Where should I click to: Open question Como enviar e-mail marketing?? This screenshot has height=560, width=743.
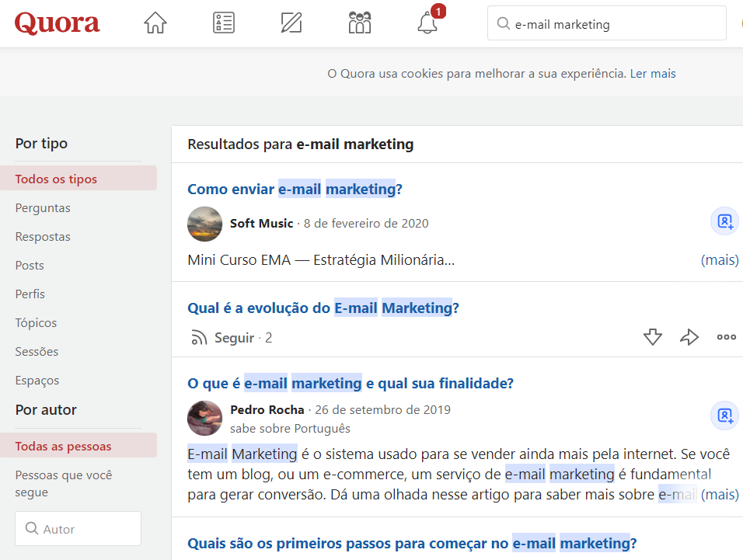coord(295,189)
